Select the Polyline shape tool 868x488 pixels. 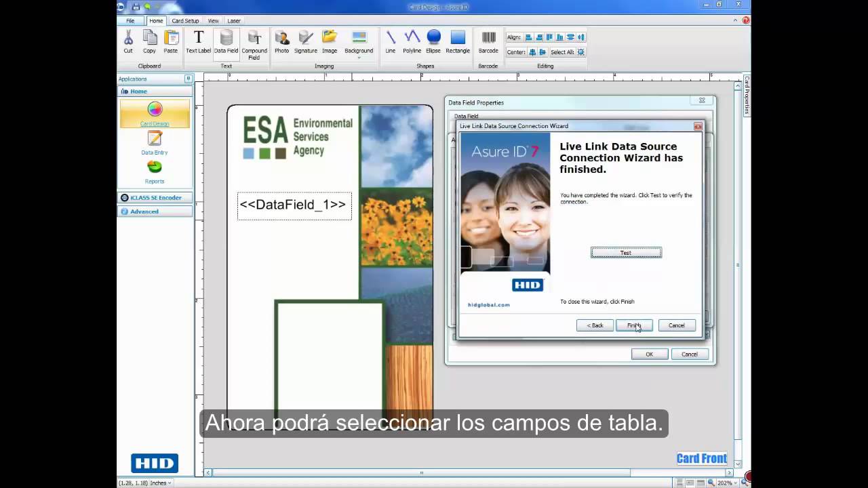[412, 41]
